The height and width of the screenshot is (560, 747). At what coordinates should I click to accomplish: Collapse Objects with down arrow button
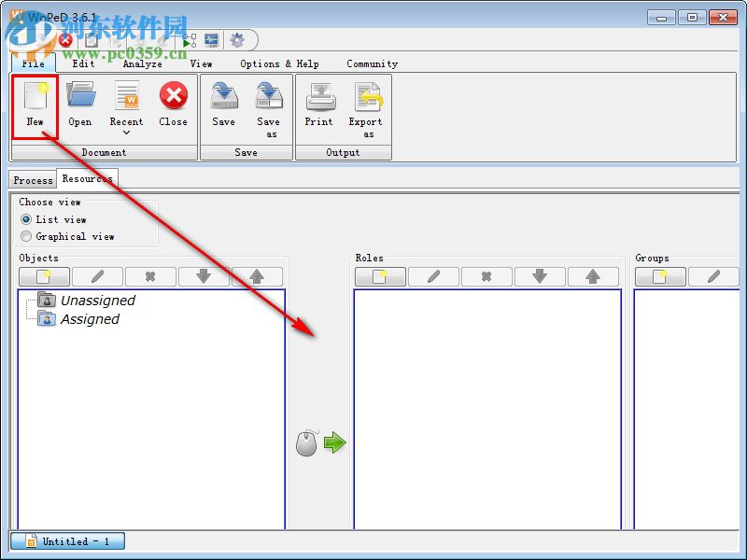click(x=204, y=276)
